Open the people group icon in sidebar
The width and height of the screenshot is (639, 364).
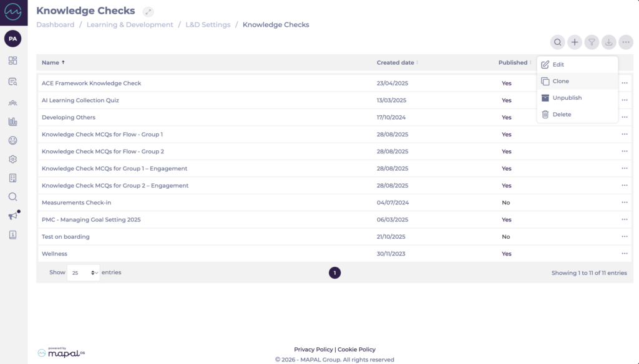tap(12, 102)
